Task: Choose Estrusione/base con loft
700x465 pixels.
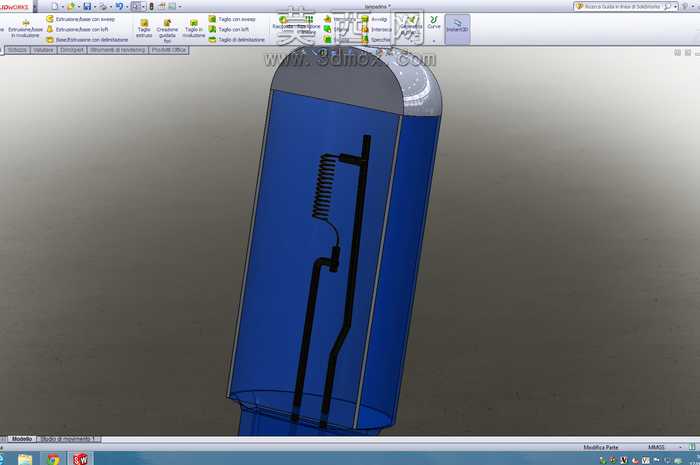Action: coord(78,29)
